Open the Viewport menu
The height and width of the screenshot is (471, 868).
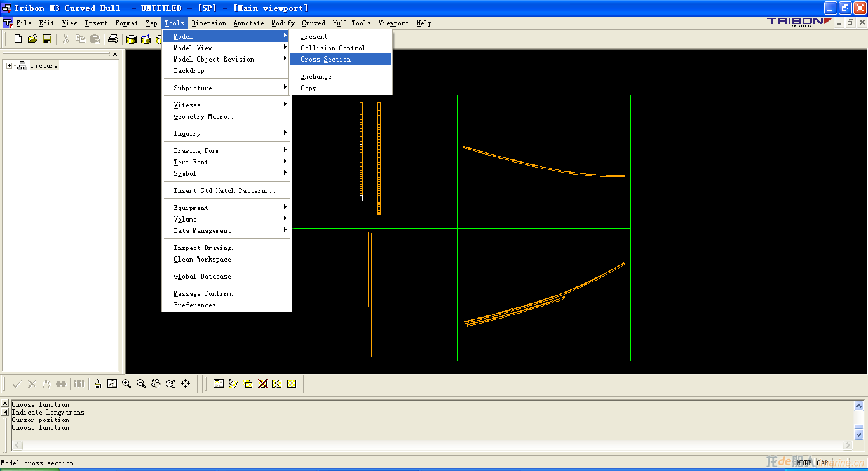point(393,23)
